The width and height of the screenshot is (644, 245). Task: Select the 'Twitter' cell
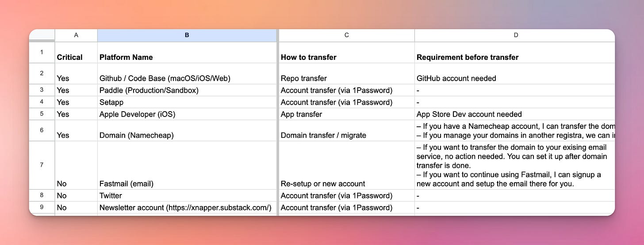click(187, 195)
